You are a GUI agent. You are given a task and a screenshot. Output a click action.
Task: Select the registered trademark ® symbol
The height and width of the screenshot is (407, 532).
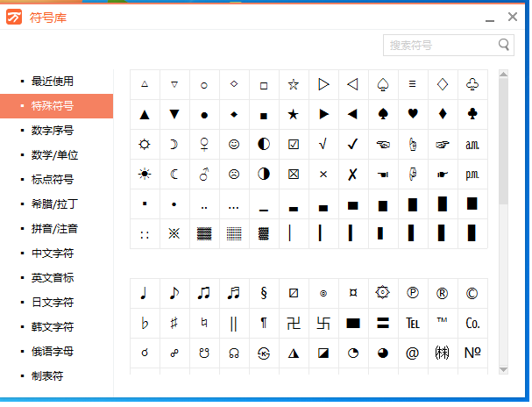[x=443, y=294]
